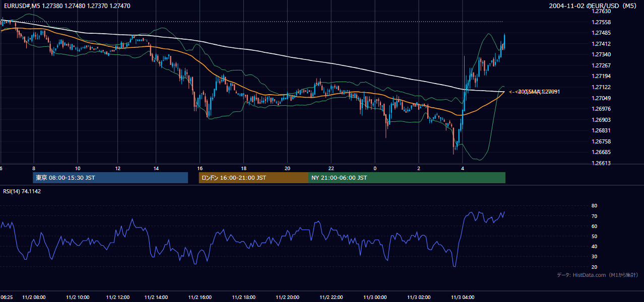Click RSI scale label 40
The width and height of the screenshot is (644, 302).
594,247
